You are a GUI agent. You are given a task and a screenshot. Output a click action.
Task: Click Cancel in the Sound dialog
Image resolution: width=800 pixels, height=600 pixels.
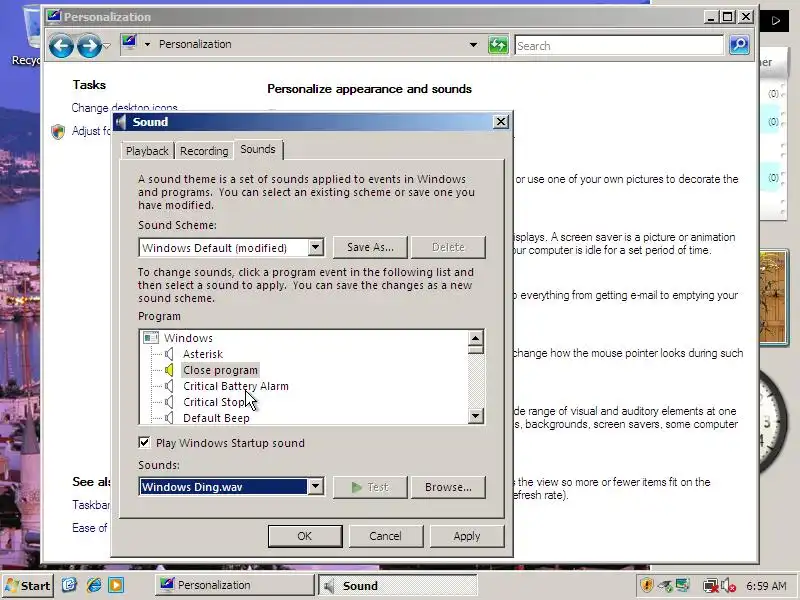pos(386,536)
